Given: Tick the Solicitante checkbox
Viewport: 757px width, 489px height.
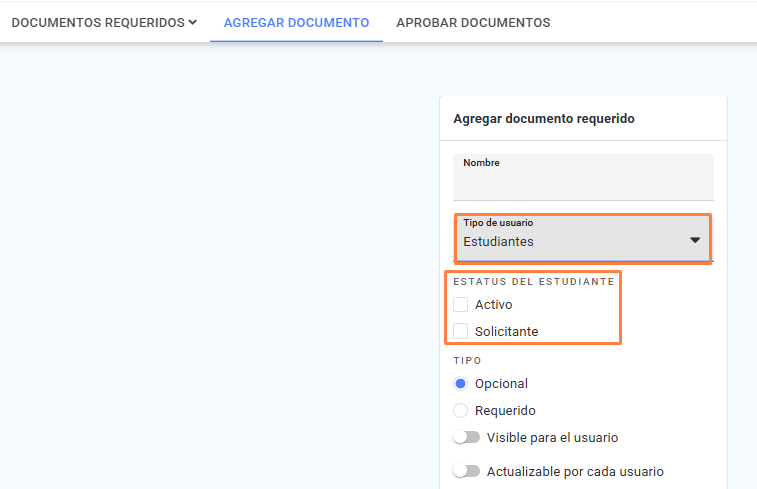Looking at the screenshot, I should pyautogui.click(x=461, y=331).
